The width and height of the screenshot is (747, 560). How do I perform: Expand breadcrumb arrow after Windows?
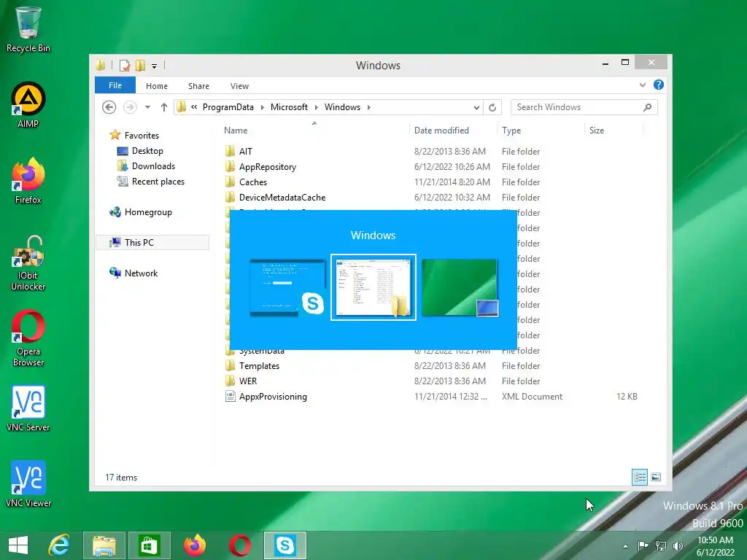click(x=368, y=107)
